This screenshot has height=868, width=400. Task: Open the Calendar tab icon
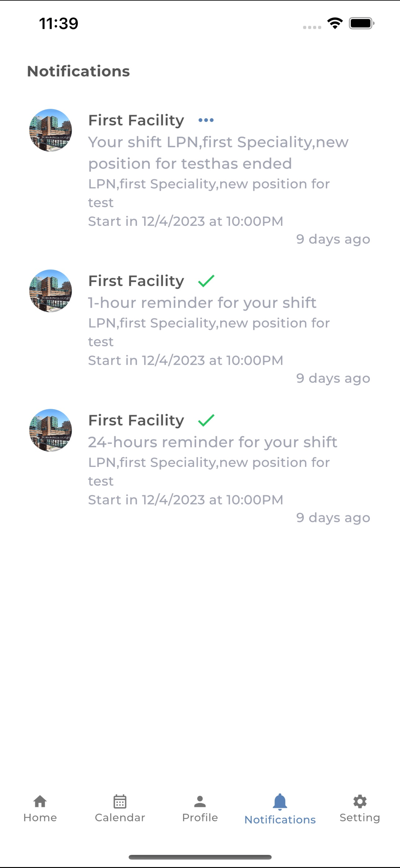tap(120, 801)
